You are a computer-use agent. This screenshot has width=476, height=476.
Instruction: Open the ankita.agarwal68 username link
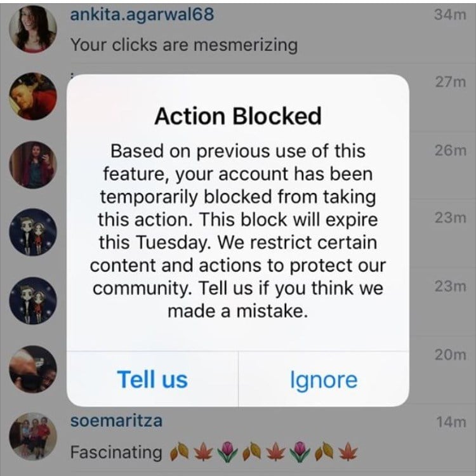142,14
